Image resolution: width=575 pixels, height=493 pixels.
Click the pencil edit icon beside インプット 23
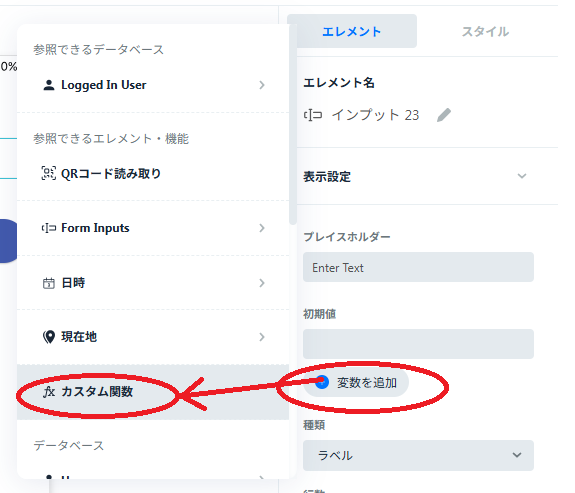[x=444, y=115]
